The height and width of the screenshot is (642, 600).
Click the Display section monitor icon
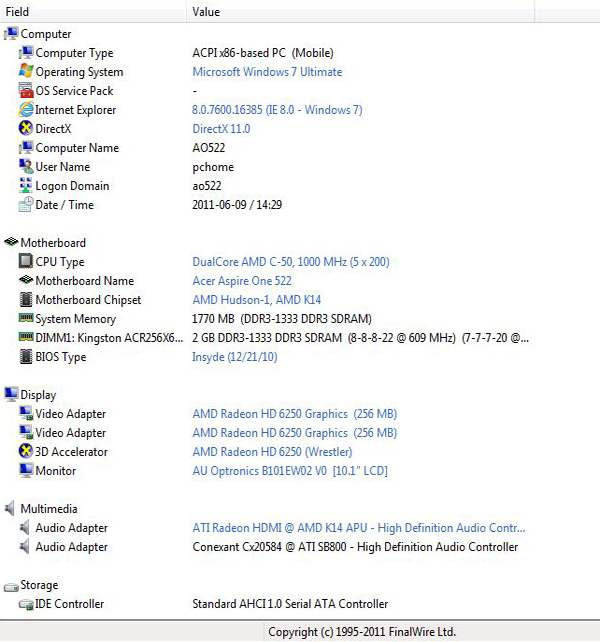[x=11, y=394]
